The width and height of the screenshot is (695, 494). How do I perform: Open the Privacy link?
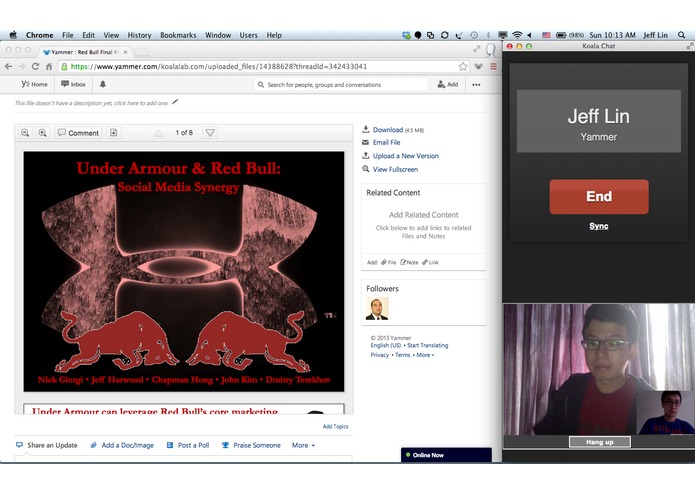coord(380,355)
